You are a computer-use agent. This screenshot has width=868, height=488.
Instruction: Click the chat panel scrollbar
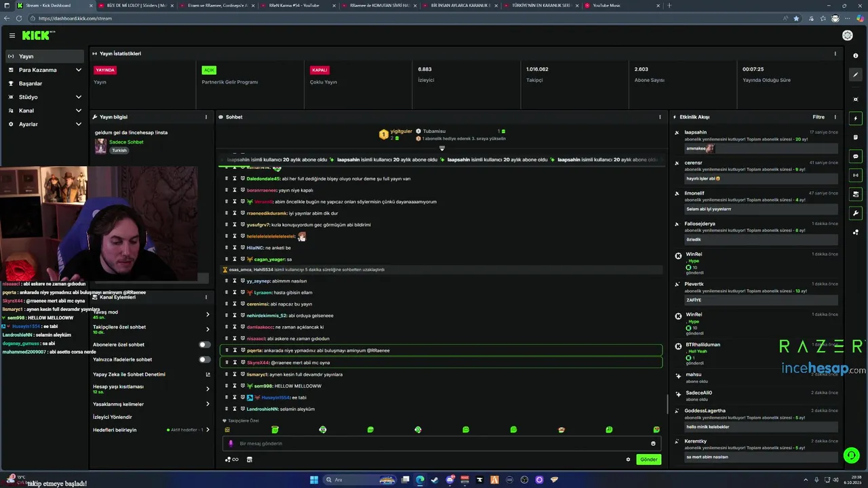pyautogui.click(x=667, y=405)
